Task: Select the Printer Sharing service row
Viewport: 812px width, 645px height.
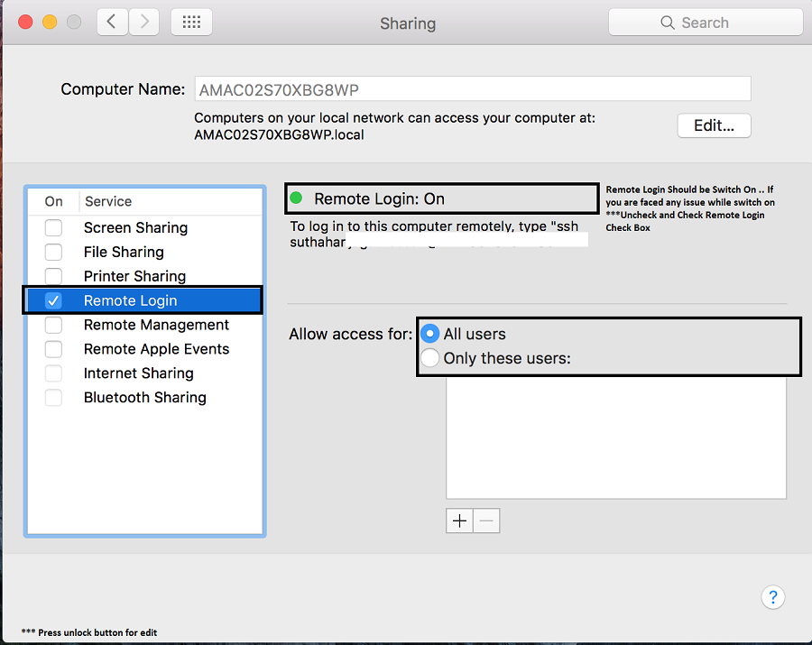Action: pos(145,276)
